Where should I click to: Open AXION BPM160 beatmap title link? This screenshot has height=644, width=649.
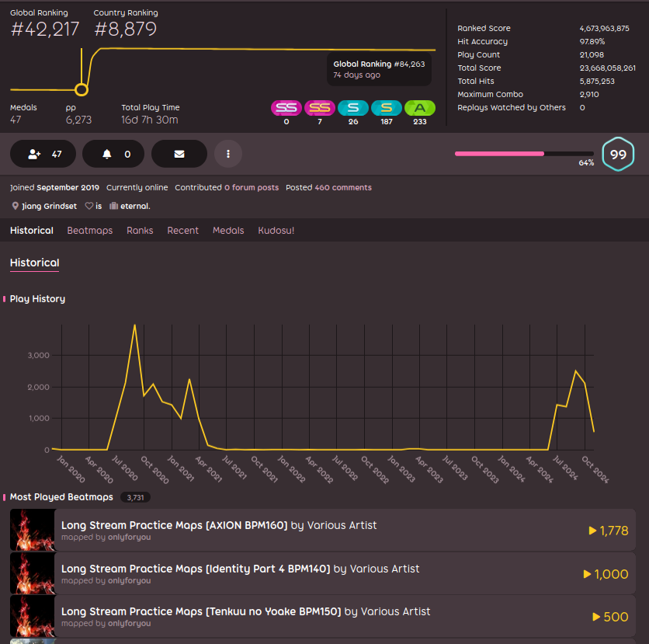[x=175, y=525]
